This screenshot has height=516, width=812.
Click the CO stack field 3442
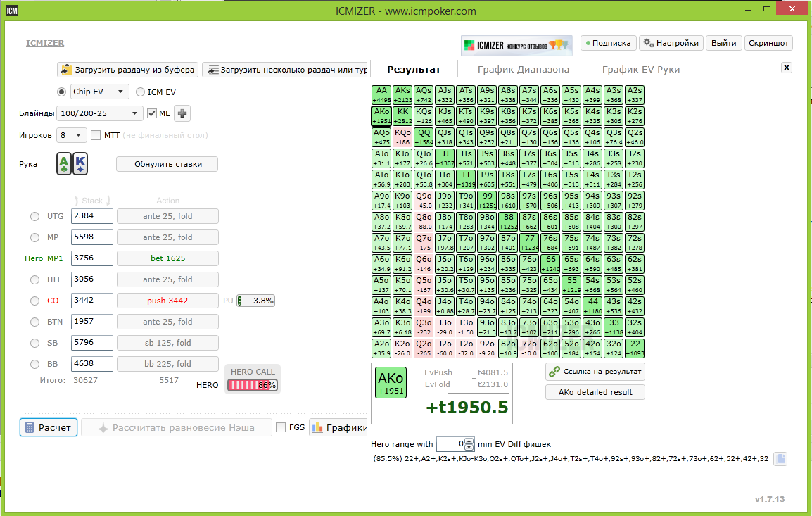(92, 301)
